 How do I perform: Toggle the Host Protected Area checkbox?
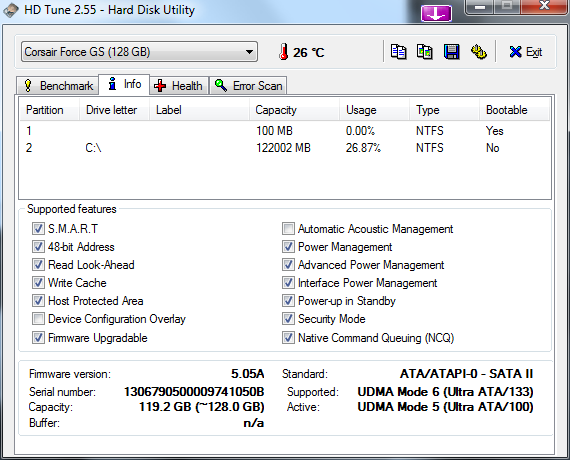38,300
